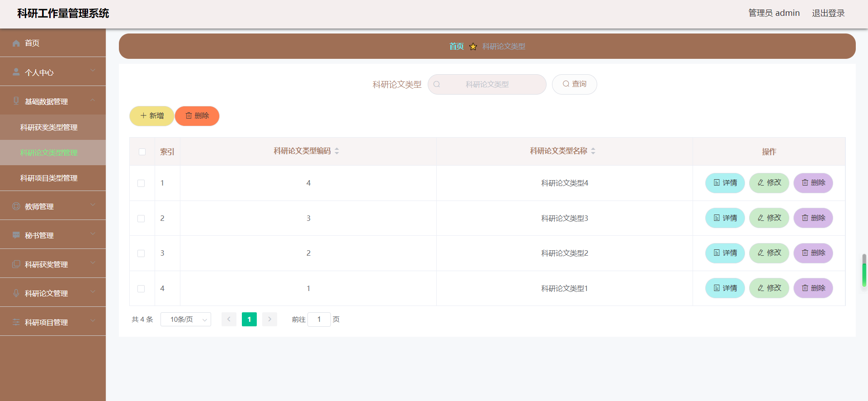
Task: Open the 10条/页 page size dropdown
Action: click(x=186, y=320)
